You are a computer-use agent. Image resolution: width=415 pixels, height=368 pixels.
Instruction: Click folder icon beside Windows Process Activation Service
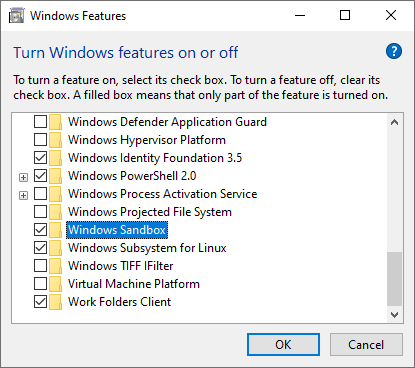pyautogui.click(x=55, y=194)
